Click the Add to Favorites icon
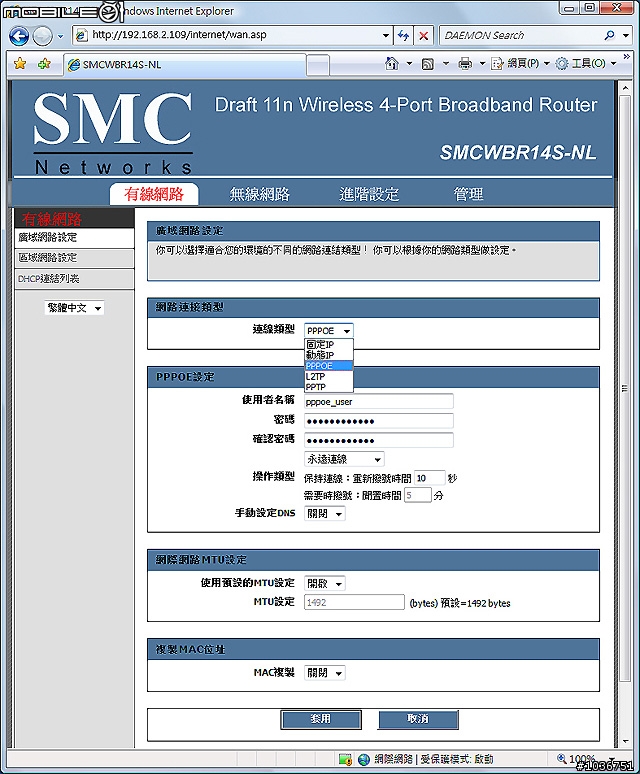This screenshot has width=640, height=774. (x=44, y=64)
